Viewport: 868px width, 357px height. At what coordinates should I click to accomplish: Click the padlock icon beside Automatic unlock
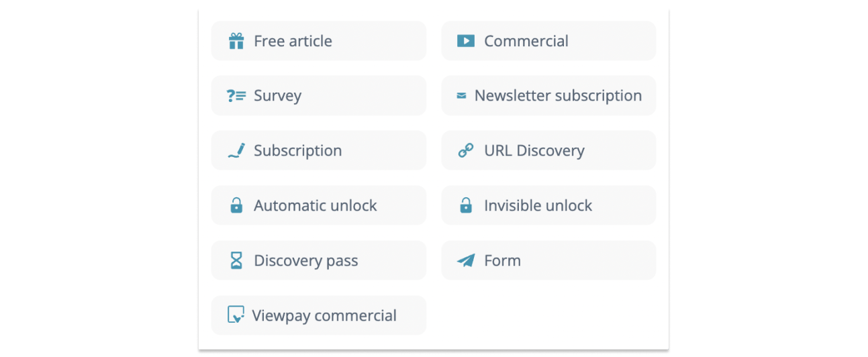[x=236, y=205]
